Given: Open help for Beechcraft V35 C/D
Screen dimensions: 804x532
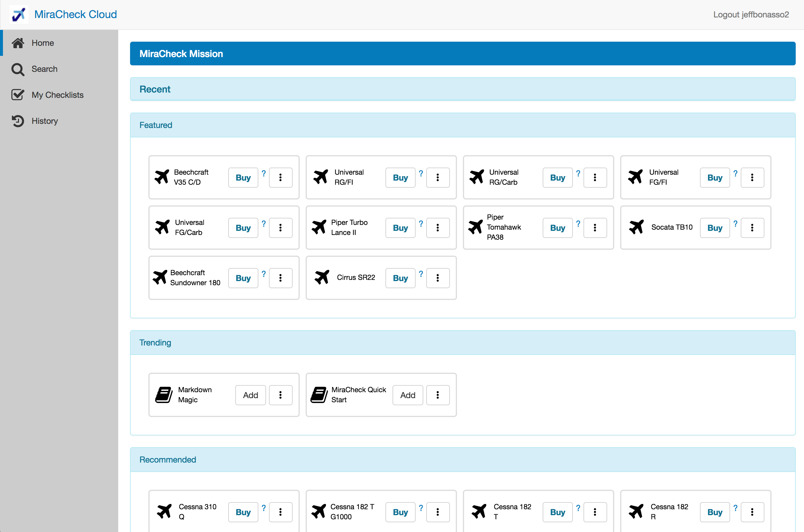Looking at the screenshot, I should pyautogui.click(x=264, y=173).
